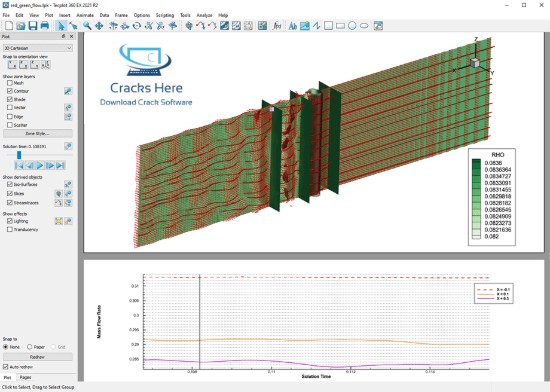550x392 pixels.
Task: Toggle the Iso-Surfaces checkbox
Action: (x=9, y=184)
